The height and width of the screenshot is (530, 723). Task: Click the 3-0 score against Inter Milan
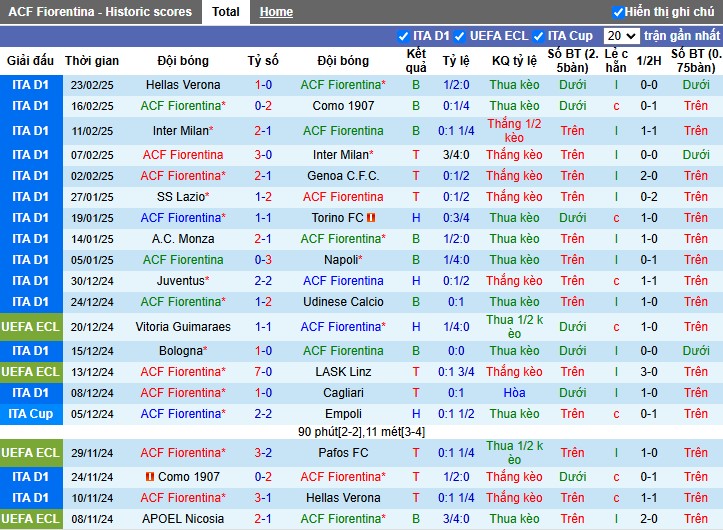tap(263, 155)
